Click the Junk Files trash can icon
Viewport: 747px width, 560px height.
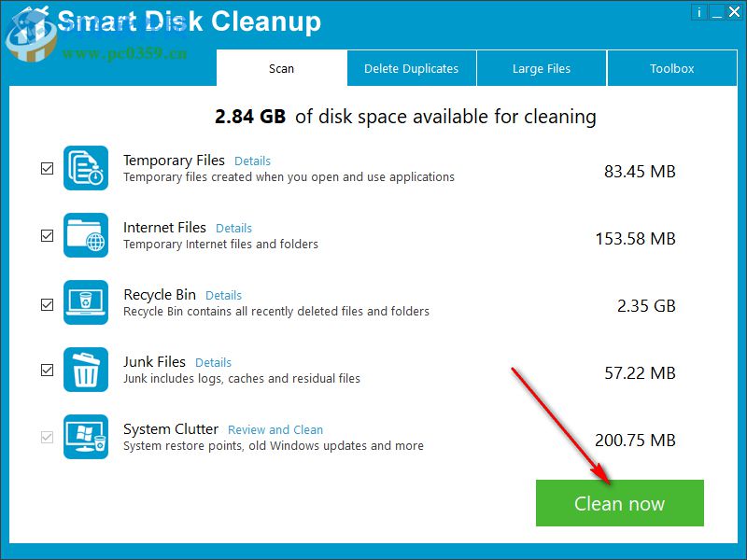[x=85, y=370]
